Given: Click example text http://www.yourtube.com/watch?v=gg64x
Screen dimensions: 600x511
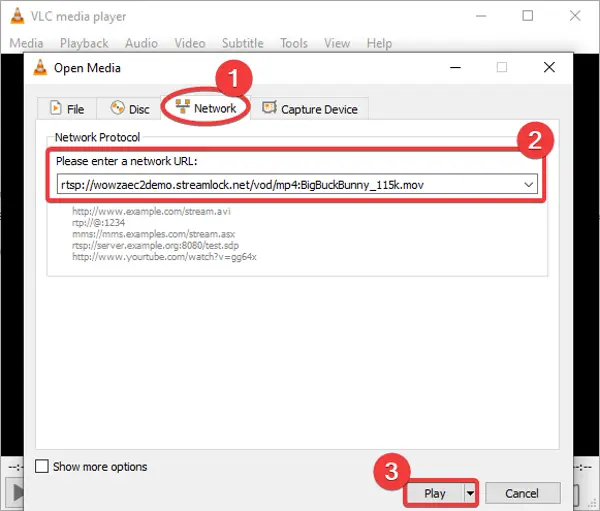Looking at the screenshot, I should click(164, 256).
